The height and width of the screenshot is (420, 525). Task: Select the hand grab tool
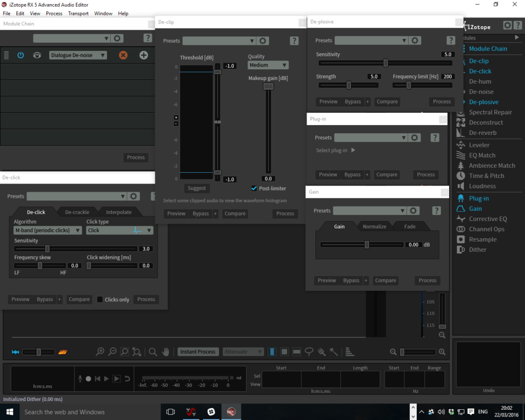click(x=166, y=352)
